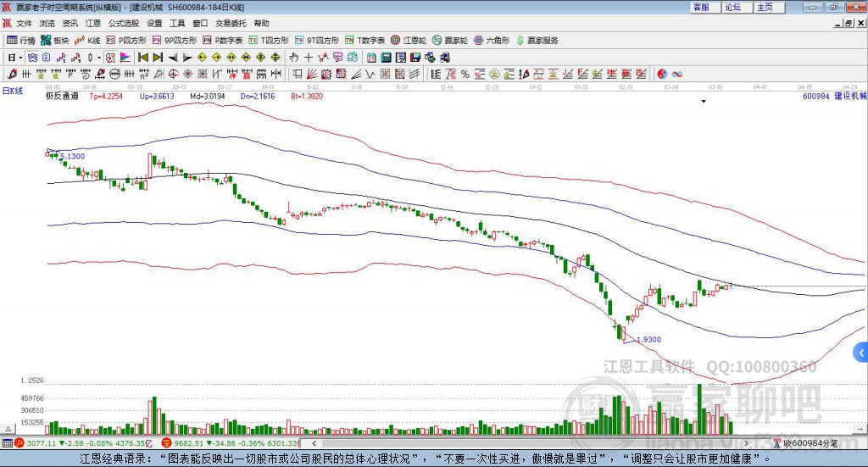The width and height of the screenshot is (868, 467).
Task: Open the 9T四方形 tool
Action: (317, 41)
